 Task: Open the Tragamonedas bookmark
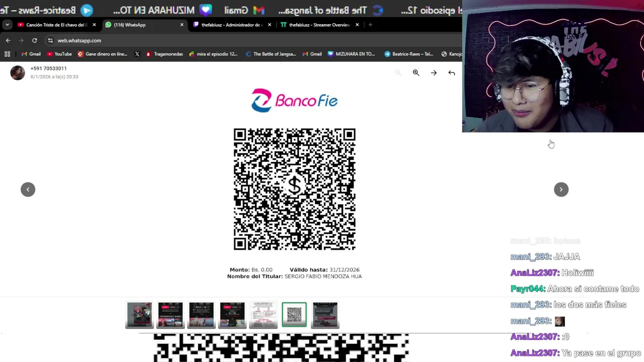point(164,54)
